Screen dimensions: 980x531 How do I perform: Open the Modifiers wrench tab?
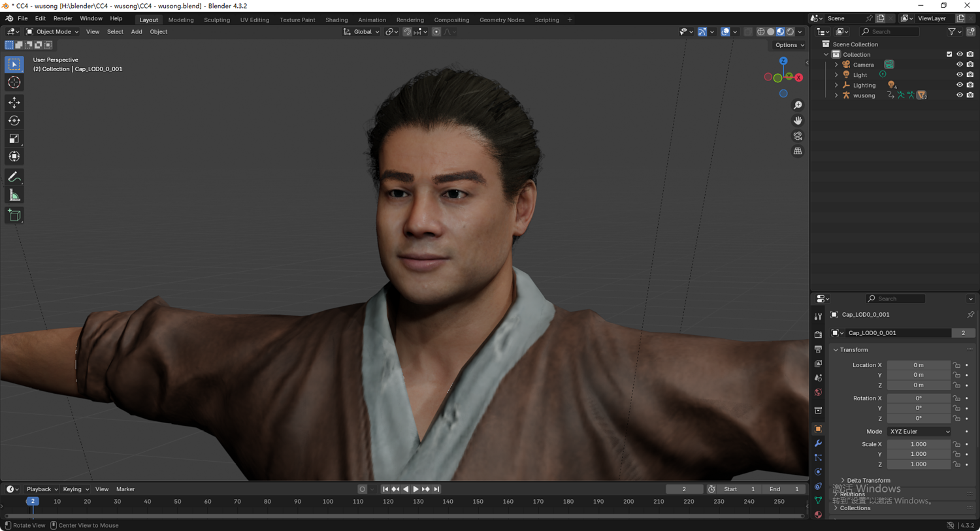818,443
